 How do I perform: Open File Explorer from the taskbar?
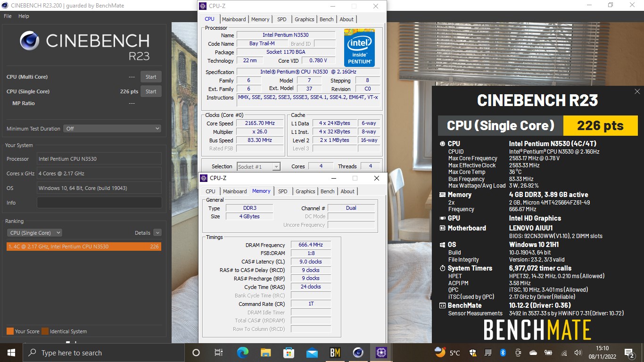(x=266, y=353)
